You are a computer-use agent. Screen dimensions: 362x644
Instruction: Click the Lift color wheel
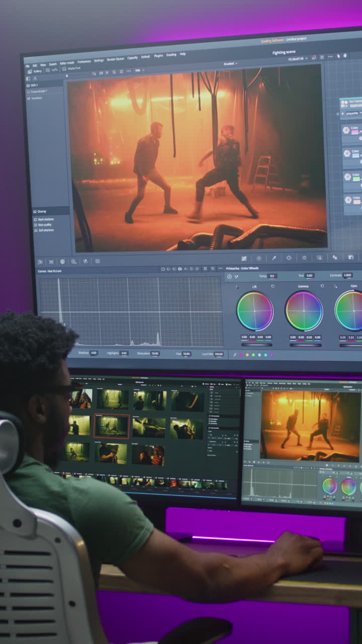[x=255, y=311]
